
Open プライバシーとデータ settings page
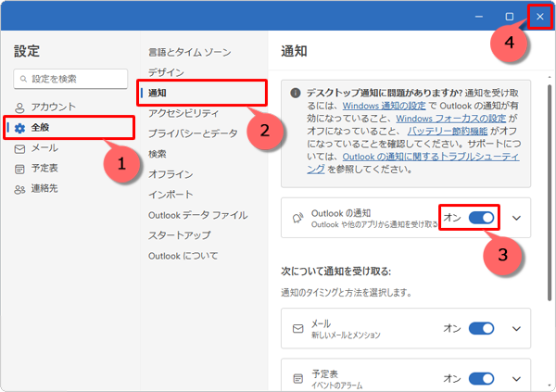[x=193, y=133]
